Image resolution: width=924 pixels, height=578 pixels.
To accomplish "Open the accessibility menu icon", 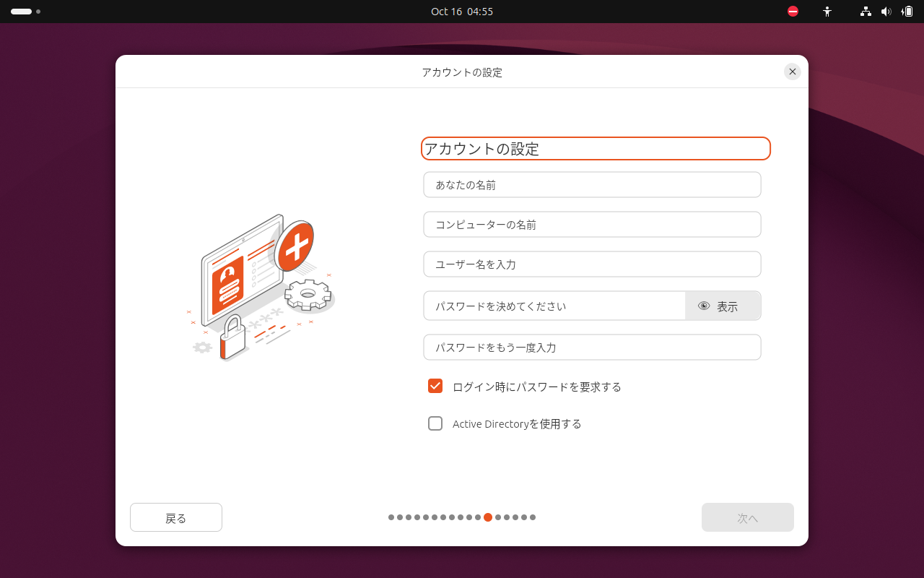I will pyautogui.click(x=827, y=12).
